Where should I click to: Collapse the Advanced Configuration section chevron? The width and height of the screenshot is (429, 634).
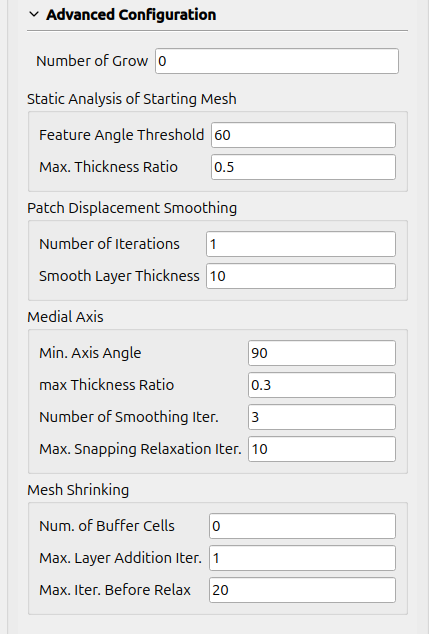click(34, 15)
